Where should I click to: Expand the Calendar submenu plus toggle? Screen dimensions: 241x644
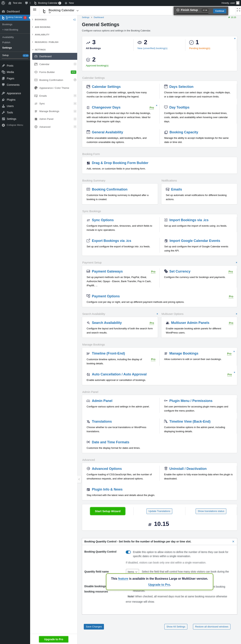pos(75,64)
